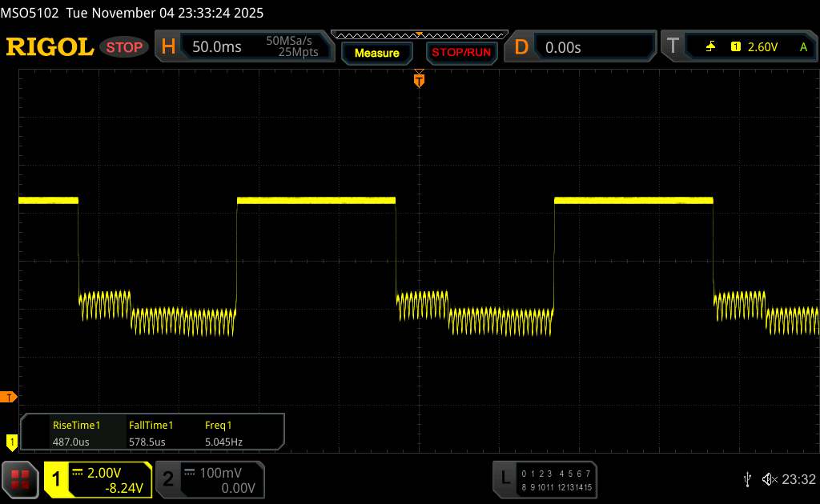
Task: Open the L logic analyzer icon
Action: 505,478
